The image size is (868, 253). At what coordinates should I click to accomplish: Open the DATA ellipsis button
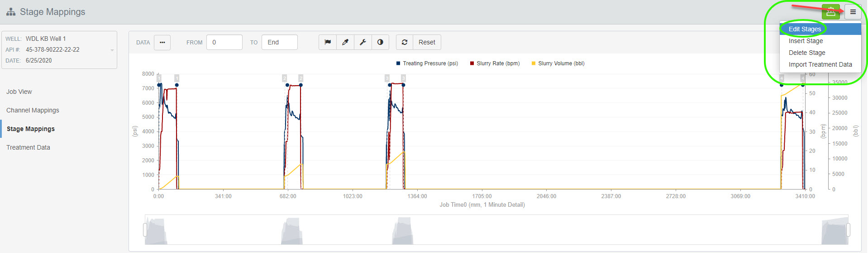click(x=162, y=42)
